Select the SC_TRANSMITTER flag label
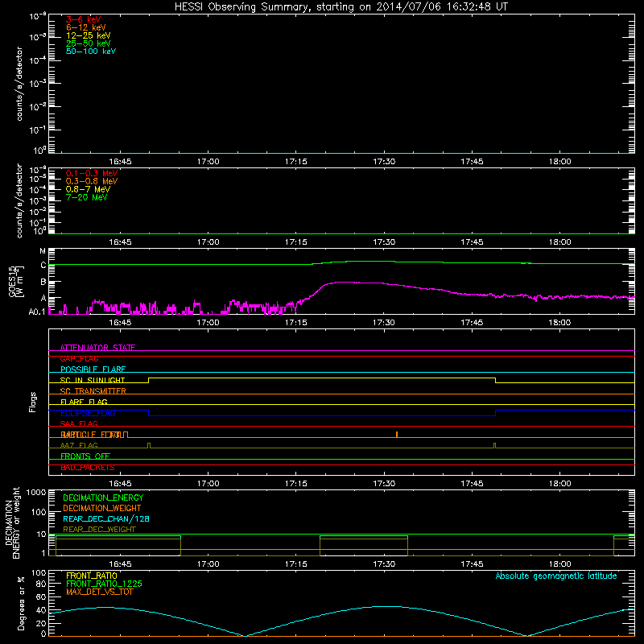The width and height of the screenshot is (644, 644). (93, 391)
